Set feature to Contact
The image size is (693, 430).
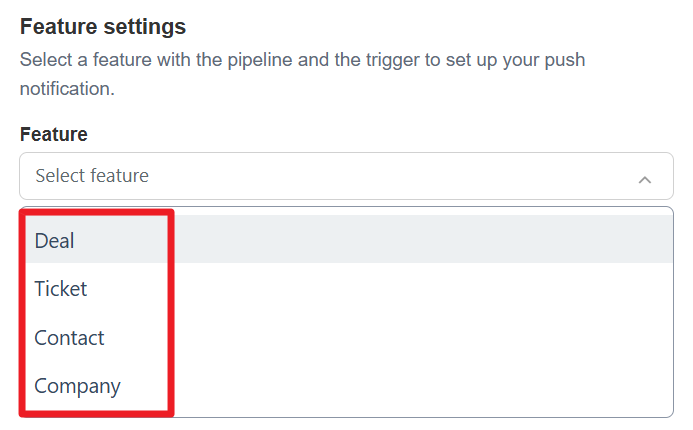[69, 338]
